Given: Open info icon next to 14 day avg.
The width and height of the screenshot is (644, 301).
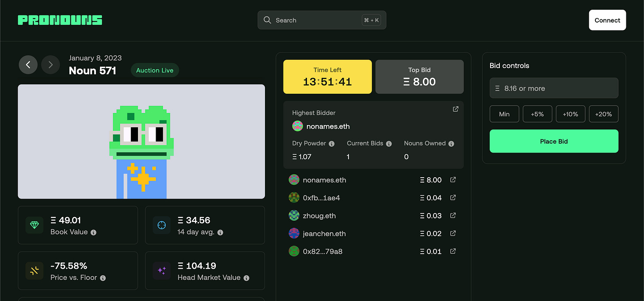Looking at the screenshot, I should point(220,232).
